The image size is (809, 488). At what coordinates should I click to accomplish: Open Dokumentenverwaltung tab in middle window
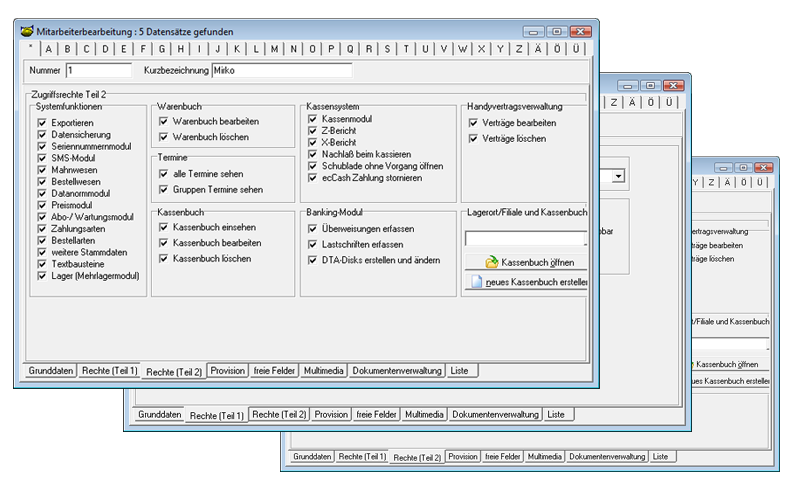point(495,414)
